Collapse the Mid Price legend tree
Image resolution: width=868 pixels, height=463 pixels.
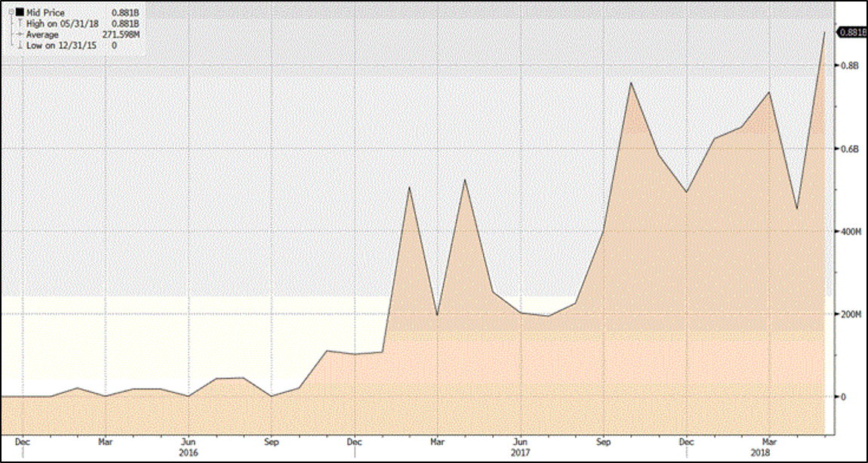[x=11, y=13]
